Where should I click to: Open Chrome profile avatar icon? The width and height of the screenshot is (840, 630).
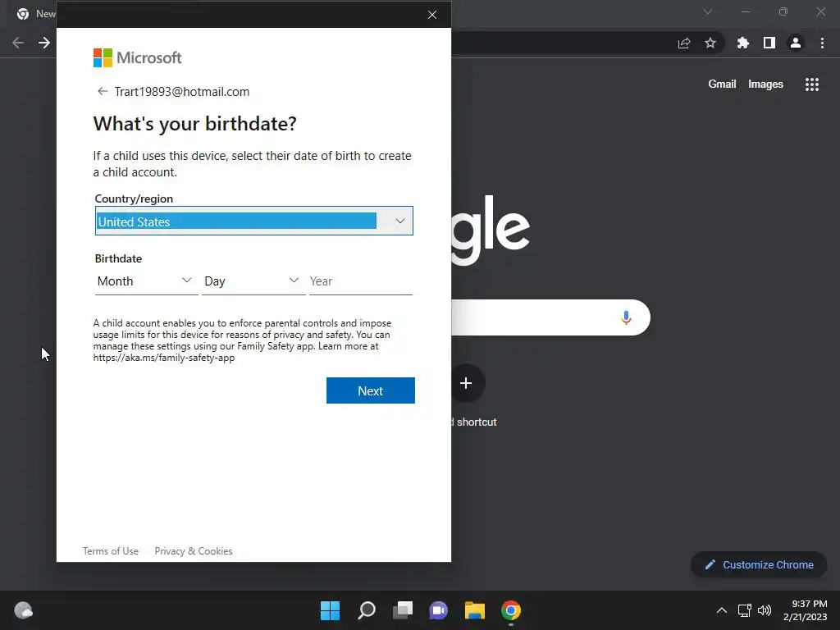click(x=796, y=43)
